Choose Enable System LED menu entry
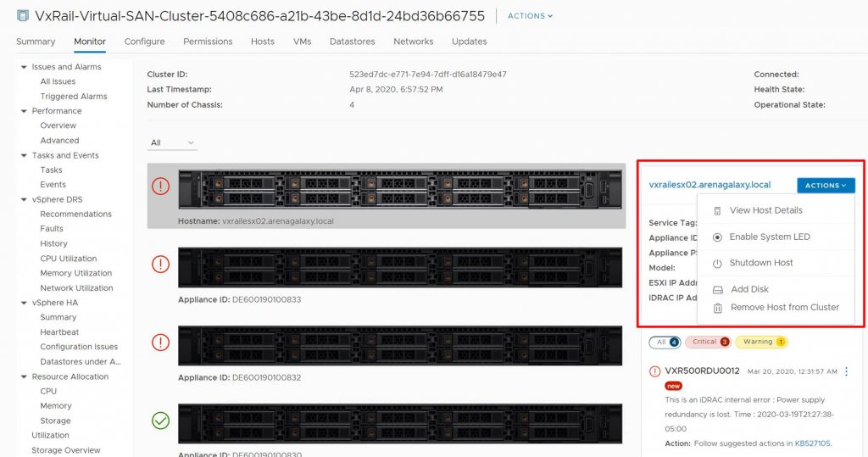This screenshot has width=868, height=457. tap(776, 237)
